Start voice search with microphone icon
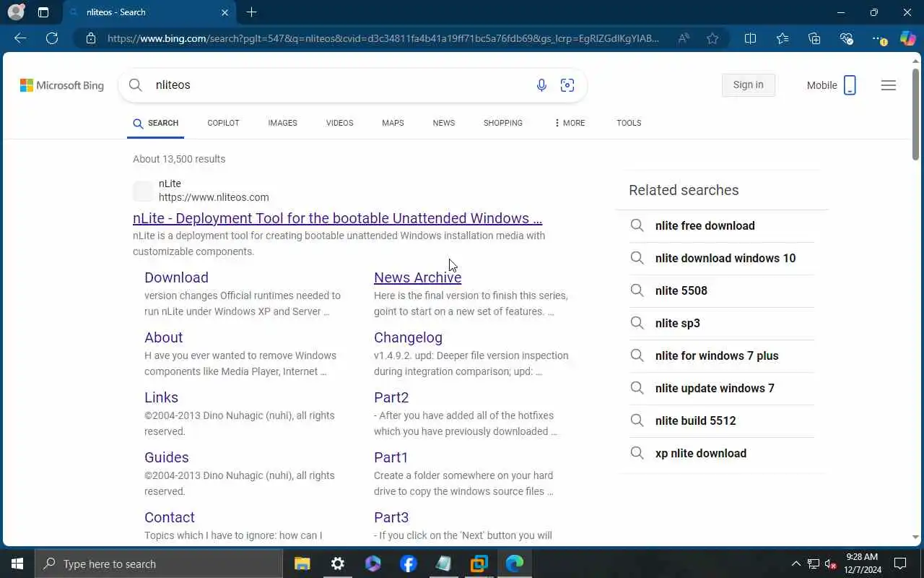 coord(541,85)
